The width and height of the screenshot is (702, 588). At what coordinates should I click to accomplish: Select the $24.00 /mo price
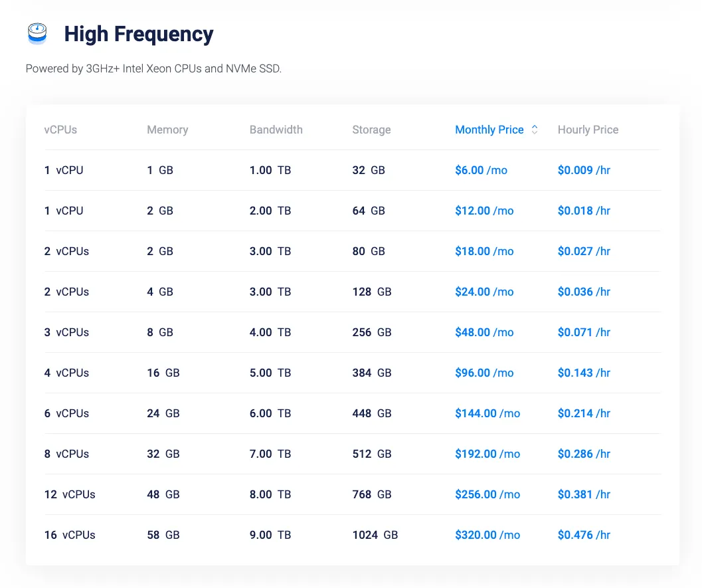pos(484,292)
